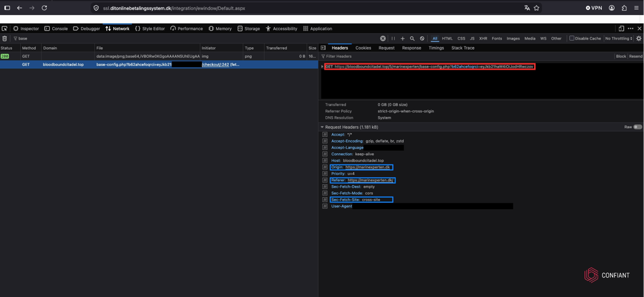The height and width of the screenshot is (297, 644).
Task: Filter requests by Fonts
Action: [497, 38]
